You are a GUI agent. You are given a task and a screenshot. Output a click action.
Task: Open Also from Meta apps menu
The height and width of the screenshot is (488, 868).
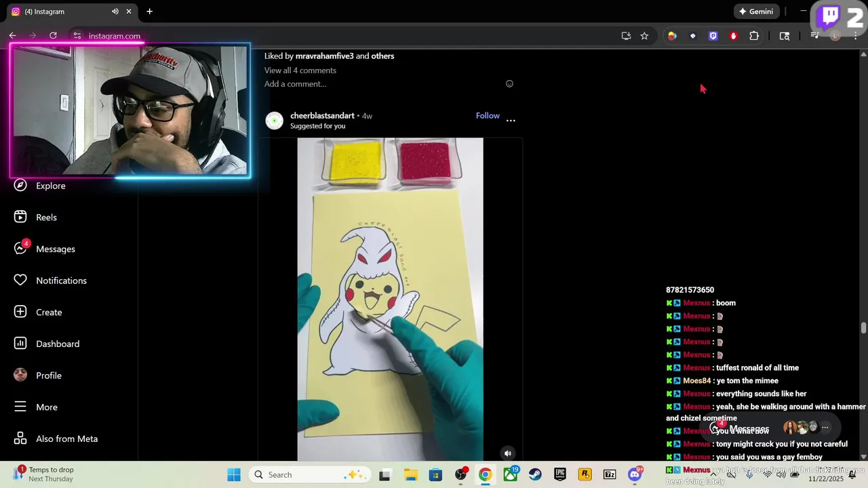tap(57, 439)
